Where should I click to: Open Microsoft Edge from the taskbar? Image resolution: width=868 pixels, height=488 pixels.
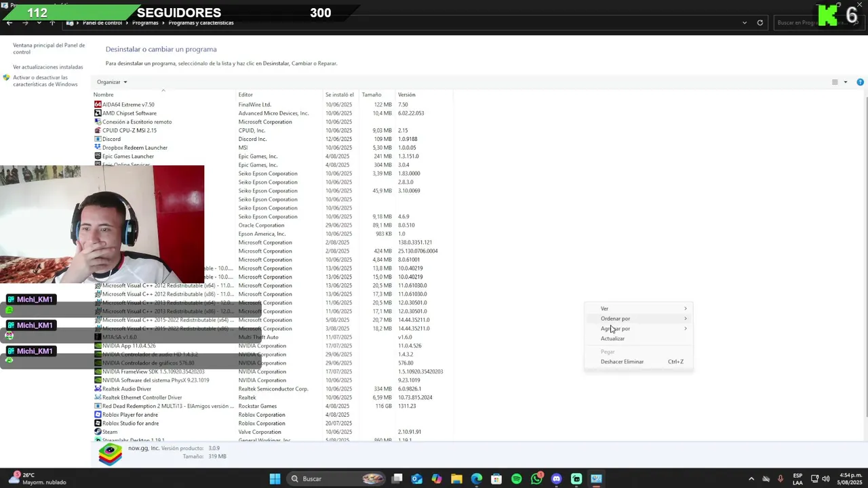[477, 479]
